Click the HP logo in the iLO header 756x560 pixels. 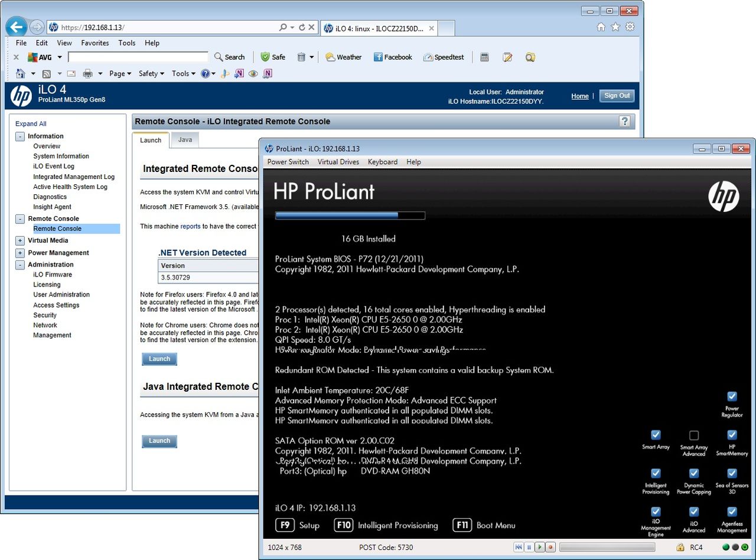[21, 96]
